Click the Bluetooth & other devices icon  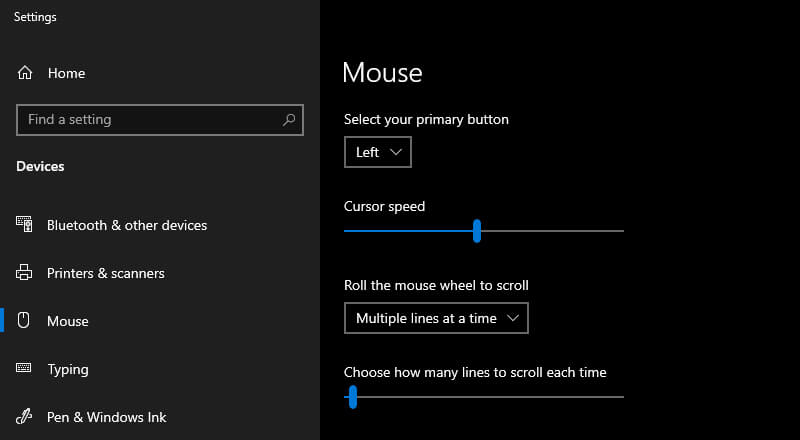click(25, 225)
